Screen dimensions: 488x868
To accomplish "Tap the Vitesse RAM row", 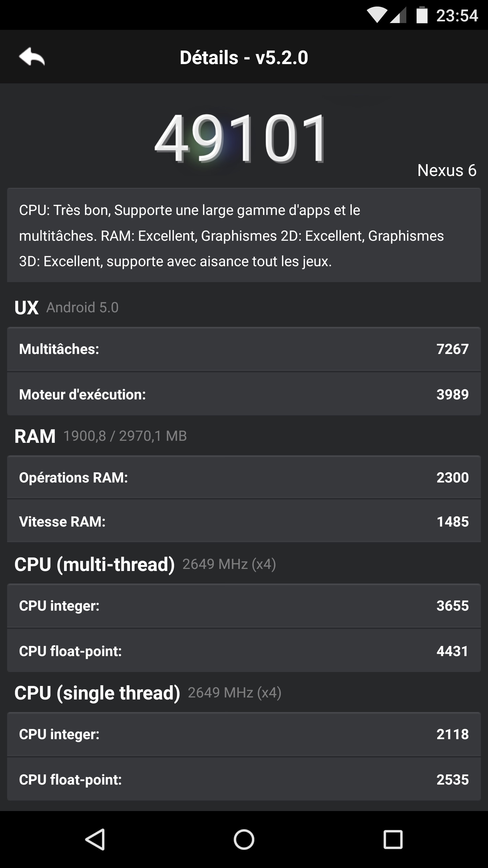I will point(244,521).
